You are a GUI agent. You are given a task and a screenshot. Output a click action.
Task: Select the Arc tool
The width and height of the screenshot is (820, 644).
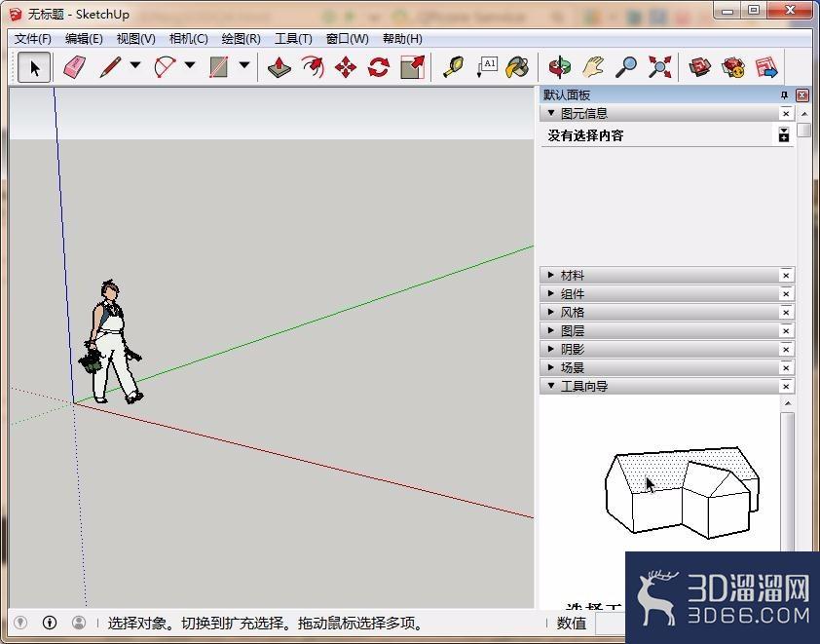165,67
